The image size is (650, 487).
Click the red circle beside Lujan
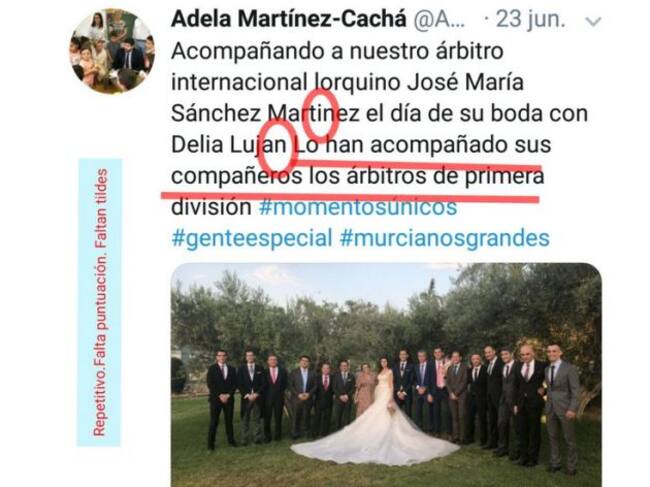pos(277,146)
